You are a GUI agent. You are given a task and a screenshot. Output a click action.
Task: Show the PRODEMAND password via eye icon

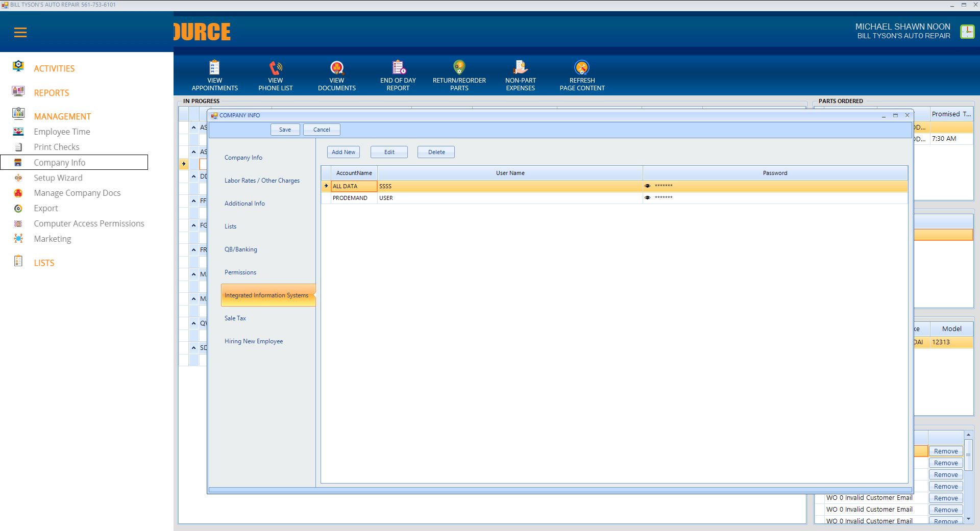pos(647,198)
